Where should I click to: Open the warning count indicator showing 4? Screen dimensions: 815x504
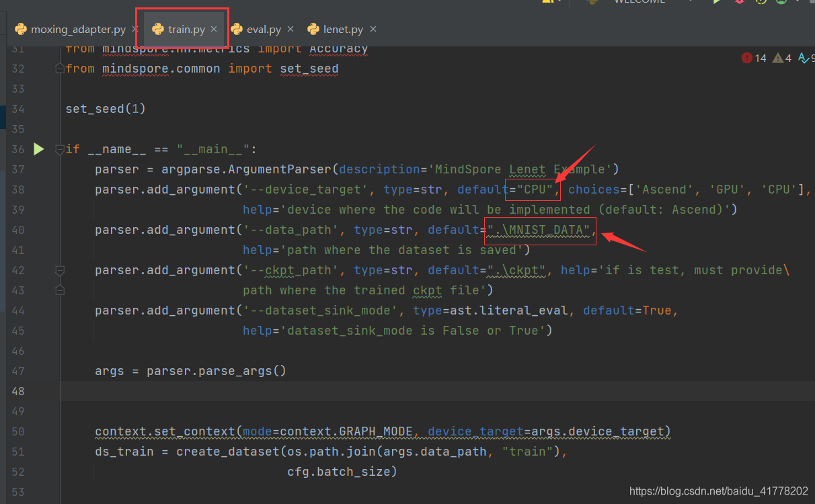tap(782, 58)
